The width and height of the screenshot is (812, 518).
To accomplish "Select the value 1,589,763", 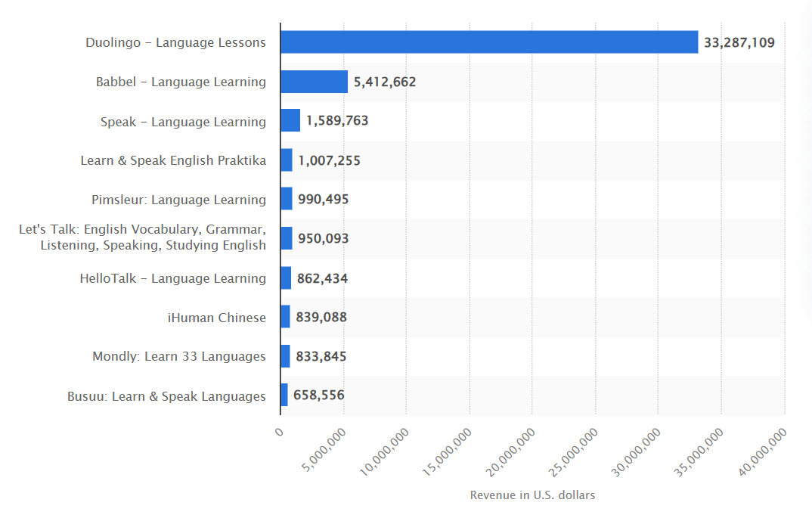I will [x=337, y=121].
